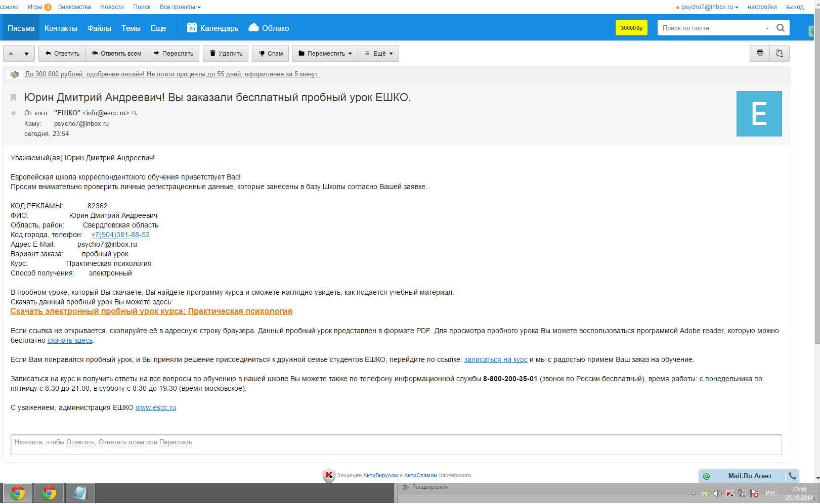Viewport: 820px width, 504px height.
Task: Open account menu psycho7@inbox.ru
Action: pyautogui.click(x=710, y=7)
